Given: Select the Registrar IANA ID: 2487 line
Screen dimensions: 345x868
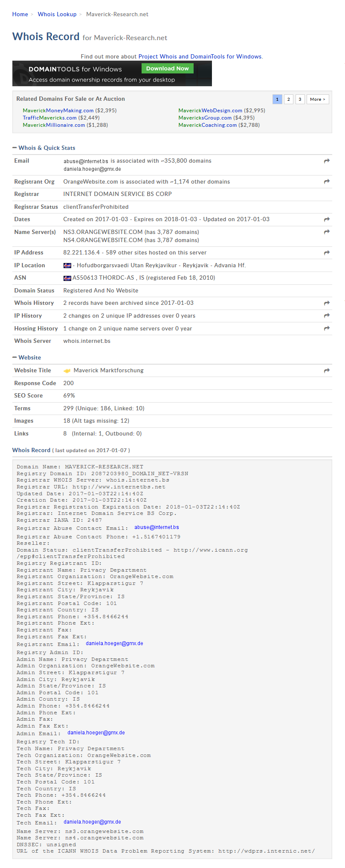Looking at the screenshot, I should coord(59,520).
